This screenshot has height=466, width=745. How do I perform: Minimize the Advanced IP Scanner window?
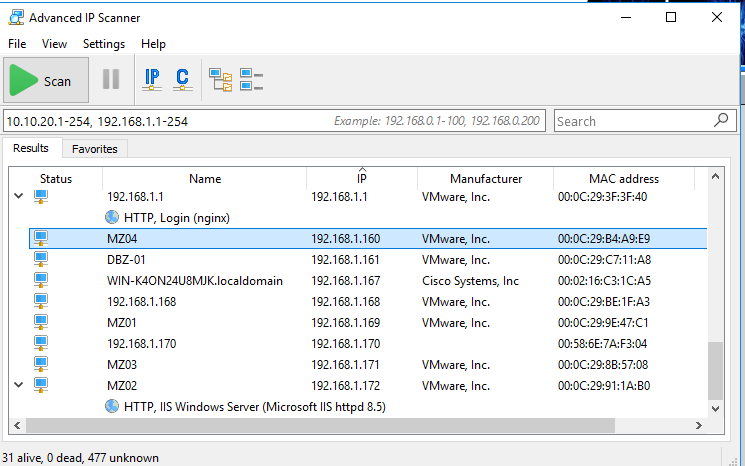click(x=626, y=18)
